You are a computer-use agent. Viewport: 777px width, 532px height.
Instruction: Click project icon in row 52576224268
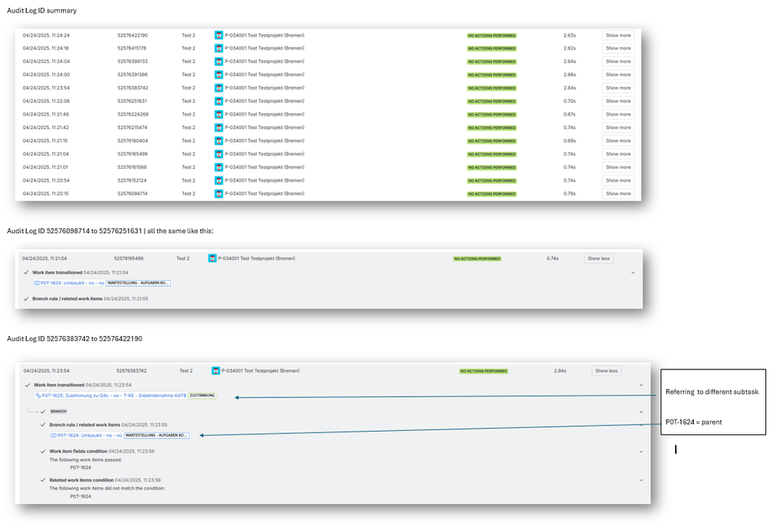coord(219,114)
